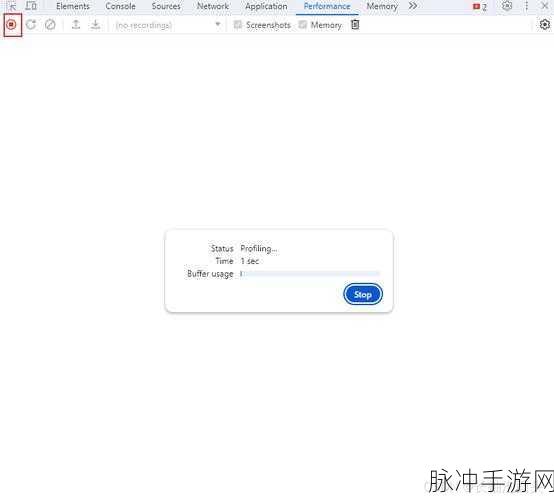
Task: Click the 'Profiling...' status text
Action: coord(259,249)
